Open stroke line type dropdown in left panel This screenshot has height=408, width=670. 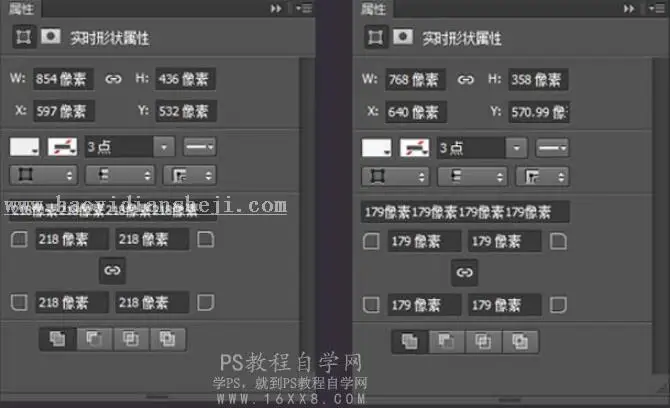(200, 147)
